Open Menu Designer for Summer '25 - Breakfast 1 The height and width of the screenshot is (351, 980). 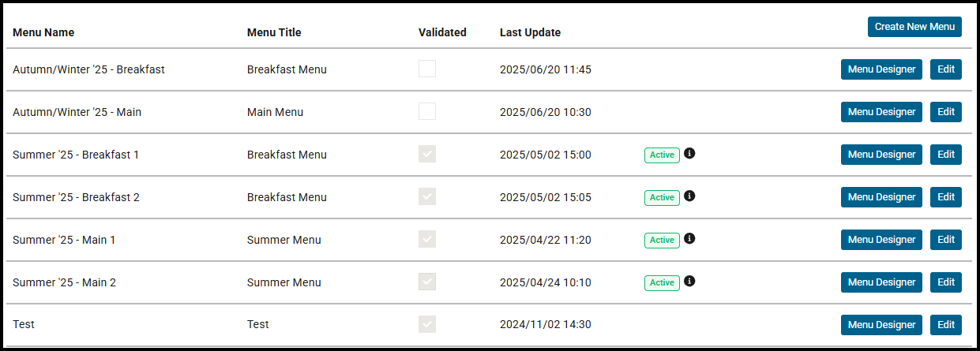[881, 155]
